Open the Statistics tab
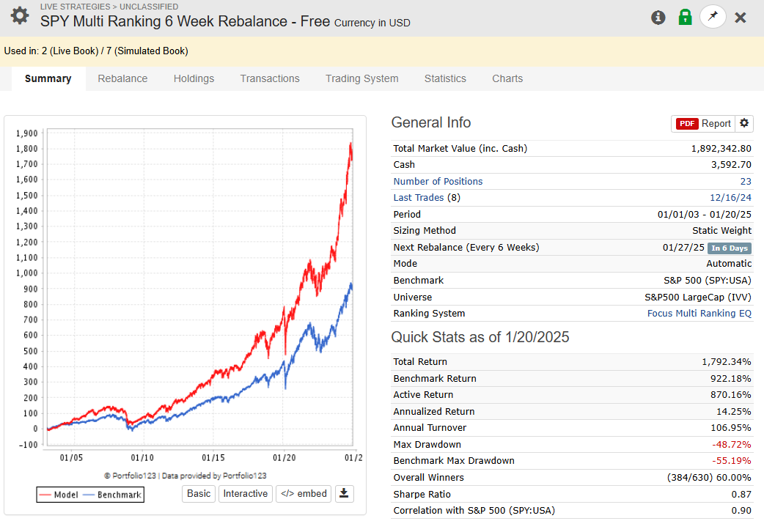The image size is (764, 532). click(x=445, y=78)
